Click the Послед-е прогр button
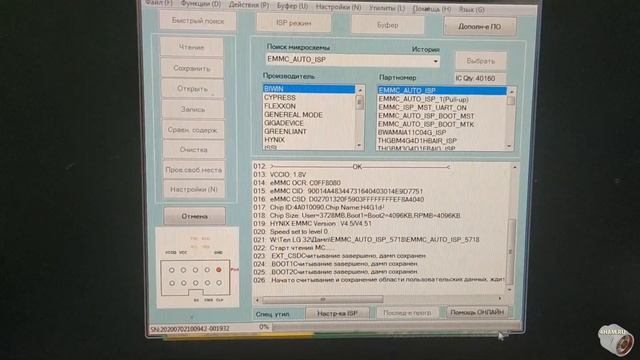The image size is (640, 360). 407,313
